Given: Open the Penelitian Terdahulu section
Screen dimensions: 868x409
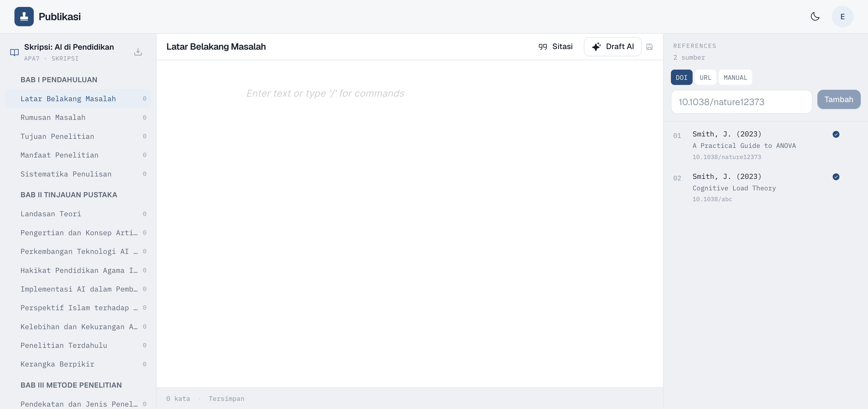Looking at the screenshot, I should 78,345.
